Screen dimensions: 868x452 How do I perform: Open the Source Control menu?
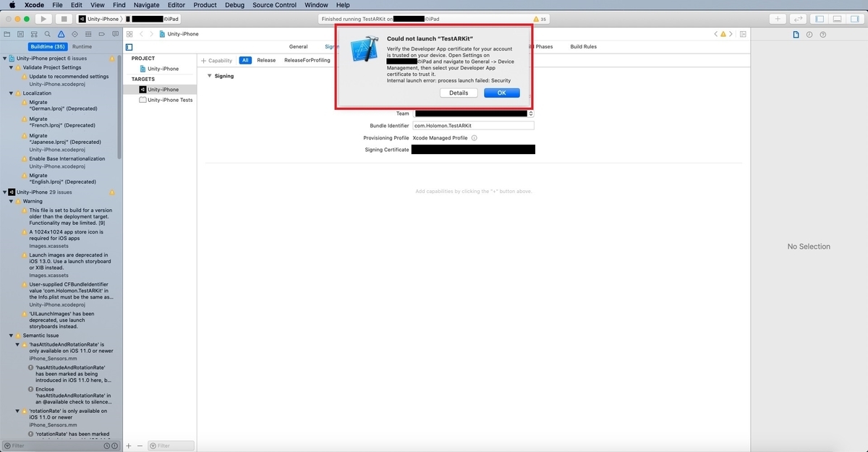[274, 5]
